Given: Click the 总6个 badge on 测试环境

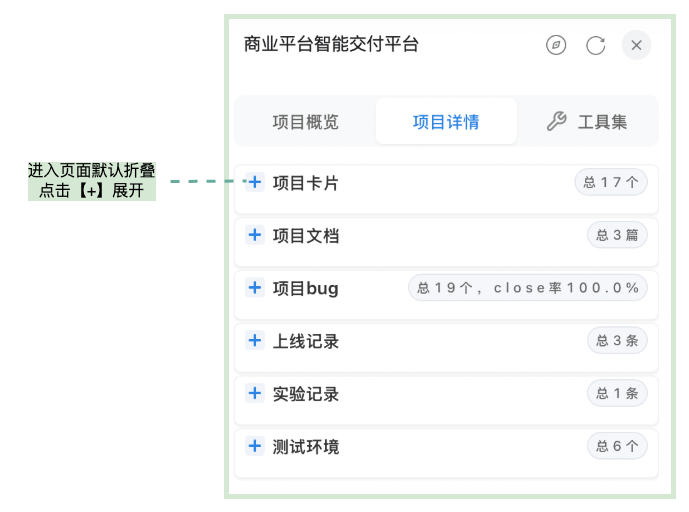Looking at the screenshot, I should pos(617,446).
